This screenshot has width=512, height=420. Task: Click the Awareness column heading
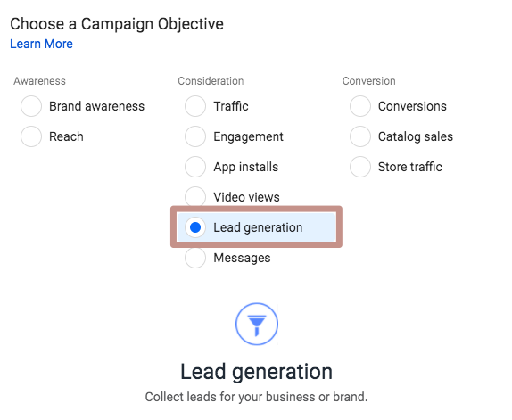[x=39, y=81]
